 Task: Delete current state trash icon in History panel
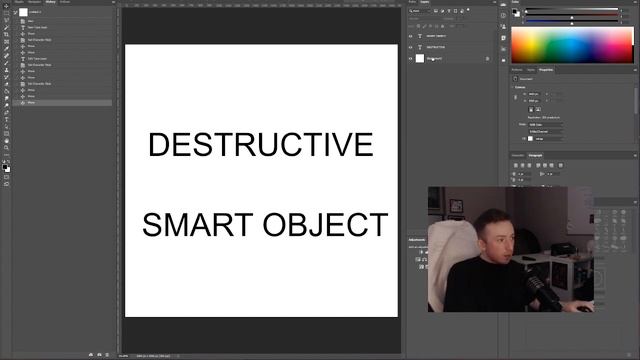pos(107,355)
